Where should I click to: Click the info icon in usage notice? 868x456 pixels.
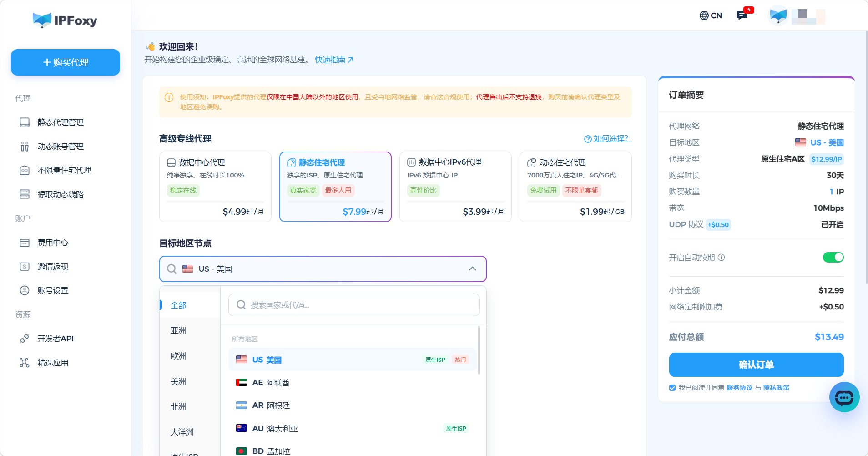[x=169, y=97]
